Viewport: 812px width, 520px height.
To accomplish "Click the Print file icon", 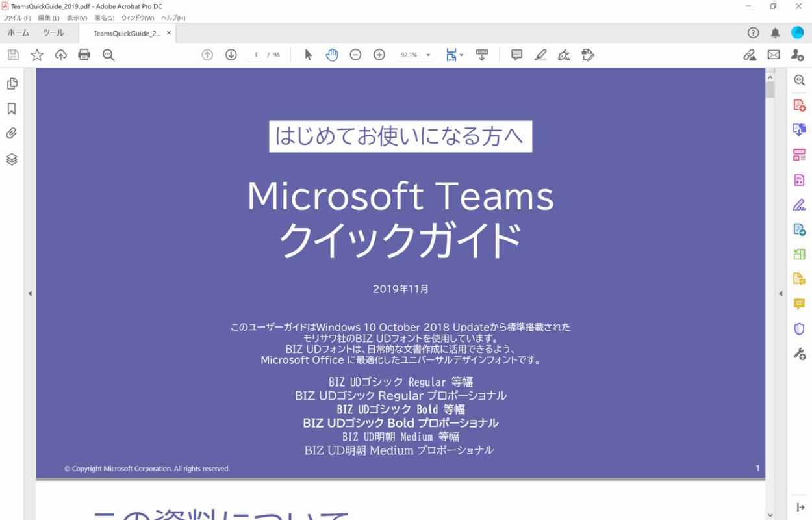I will coord(84,55).
